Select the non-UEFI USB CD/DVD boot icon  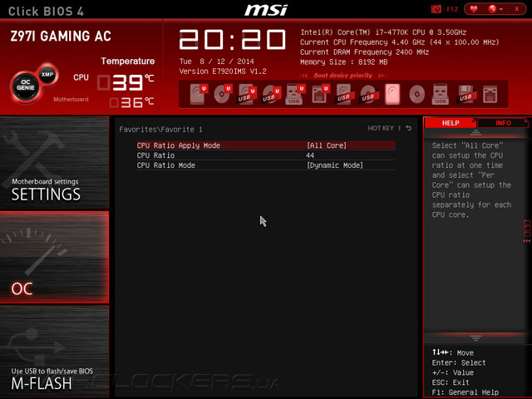pos(368,94)
